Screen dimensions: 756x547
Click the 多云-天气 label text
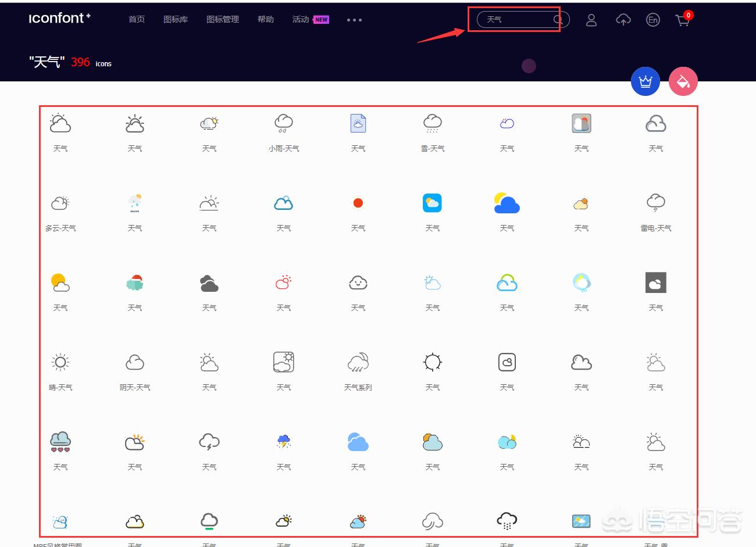(x=60, y=228)
